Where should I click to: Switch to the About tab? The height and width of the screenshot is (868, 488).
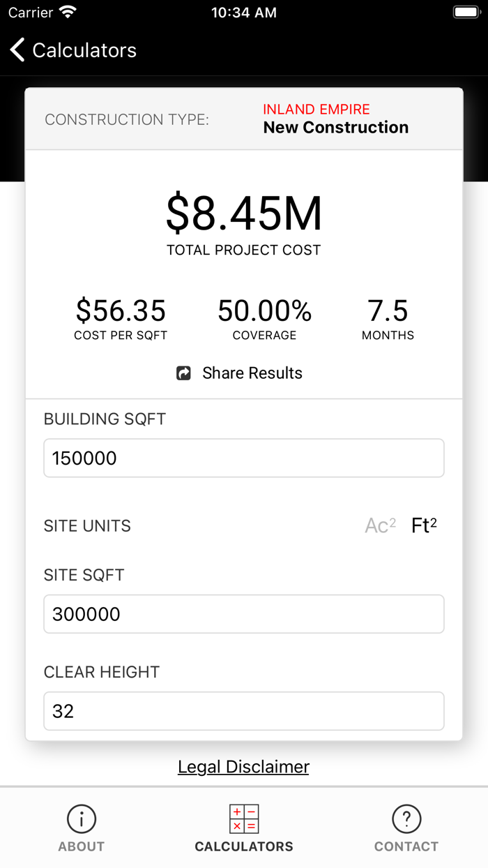81,828
